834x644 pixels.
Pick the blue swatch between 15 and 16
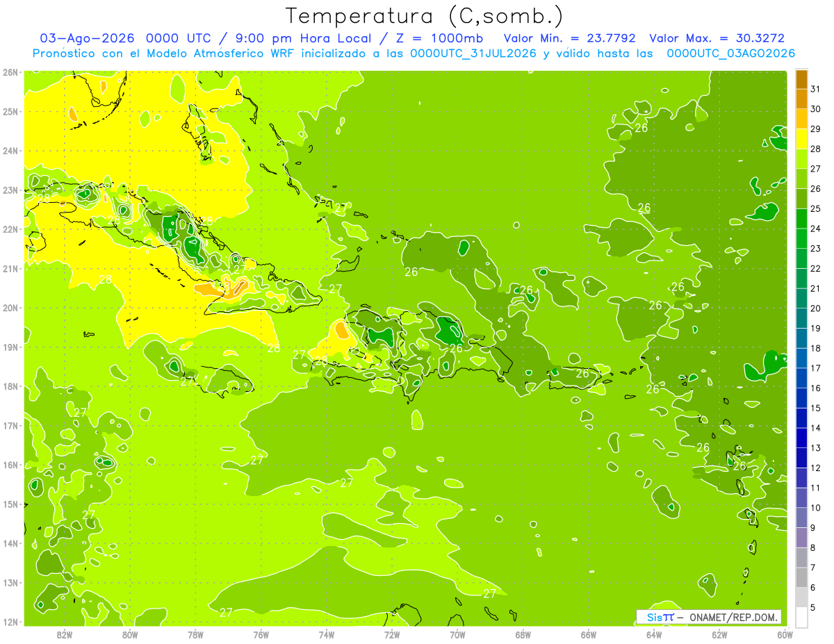pyautogui.click(x=801, y=397)
